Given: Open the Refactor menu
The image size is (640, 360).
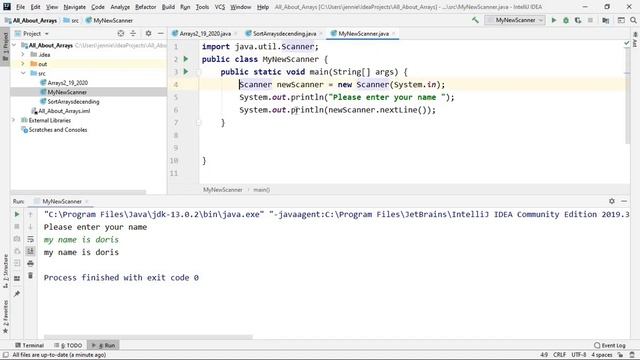Looking at the screenshot, I should 146,7.
